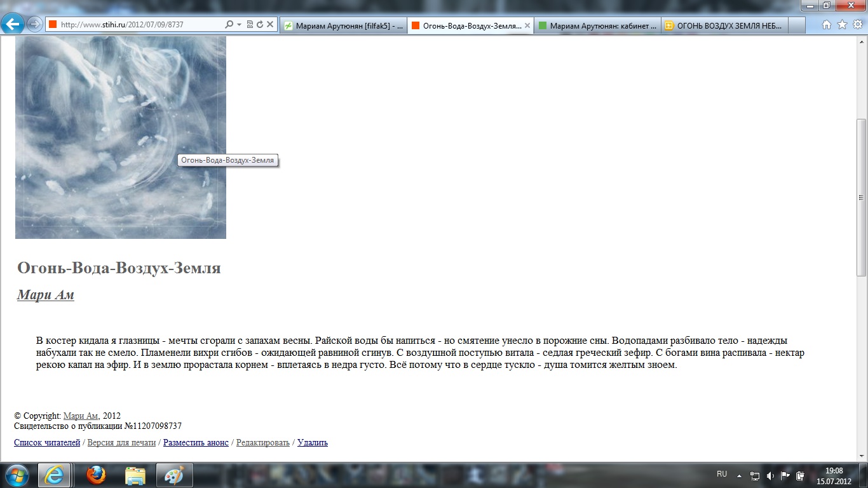Open author link Мари Ам under title
This screenshot has width=868, height=488.
click(x=46, y=295)
